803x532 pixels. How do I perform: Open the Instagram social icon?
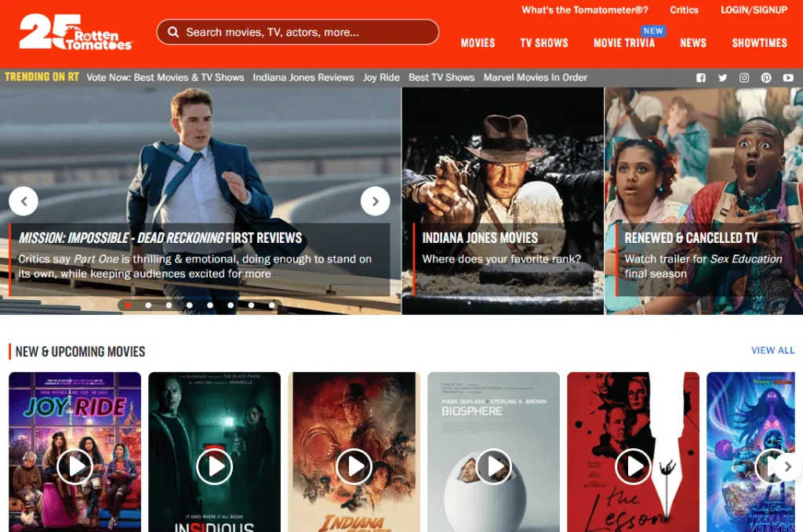[x=744, y=78]
